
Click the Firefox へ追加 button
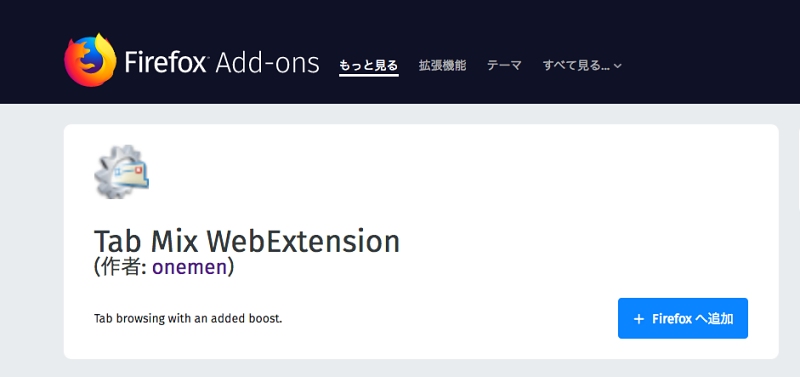[683, 318]
